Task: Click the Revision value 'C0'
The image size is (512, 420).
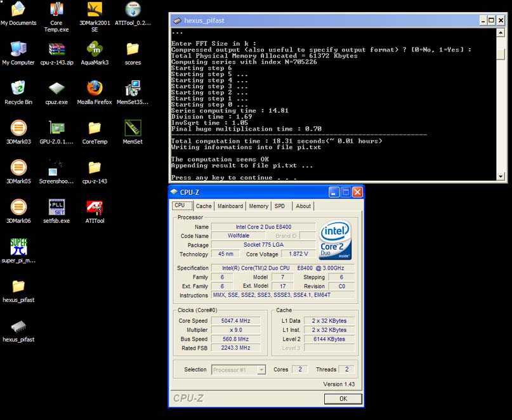Action: tap(341, 286)
